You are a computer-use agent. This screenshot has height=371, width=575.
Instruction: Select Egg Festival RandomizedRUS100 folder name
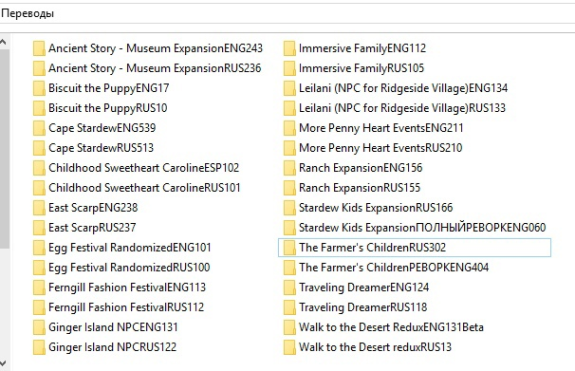coord(129,267)
